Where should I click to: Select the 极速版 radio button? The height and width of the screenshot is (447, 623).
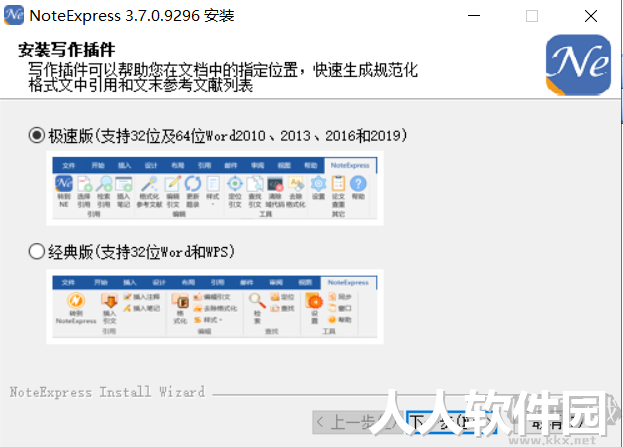coord(37,135)
